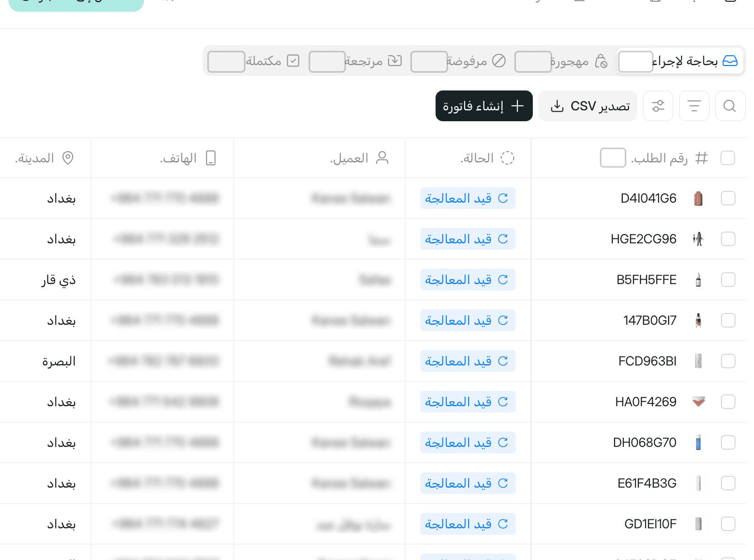The image size is (754, 560).
Task: Click الهاتف column header
Action: pyautogui.click(x=178, y=158)
